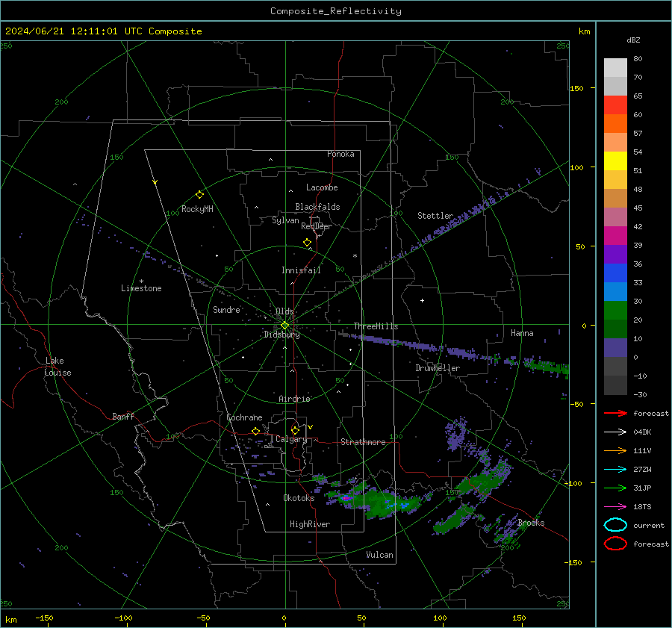
Task: Click the strong echo cell east of Okotoks
Action: pos(346,498)
